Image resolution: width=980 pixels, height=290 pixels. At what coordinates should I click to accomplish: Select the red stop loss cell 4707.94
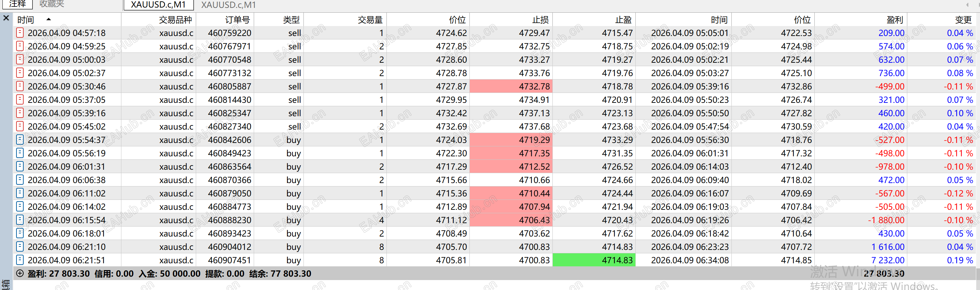point(511,206)
